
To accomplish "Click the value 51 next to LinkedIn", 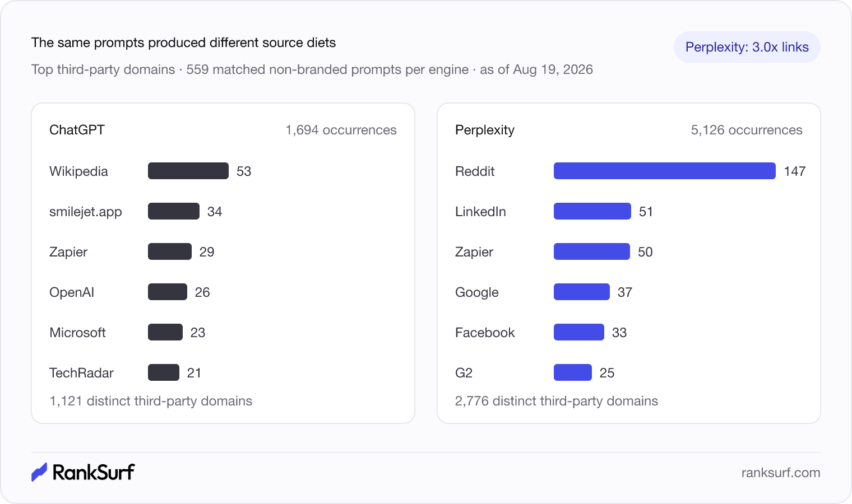I will click(646, 212).
